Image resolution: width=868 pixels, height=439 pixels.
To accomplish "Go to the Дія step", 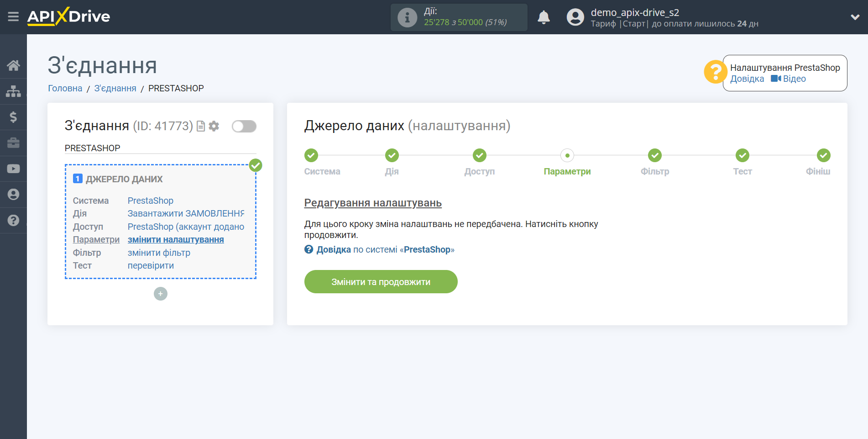I will 392,155.
